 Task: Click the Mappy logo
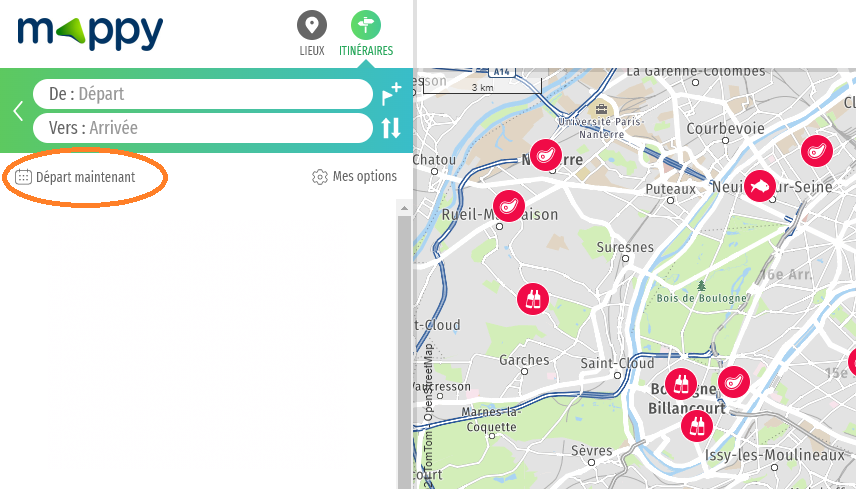(91, 33)
